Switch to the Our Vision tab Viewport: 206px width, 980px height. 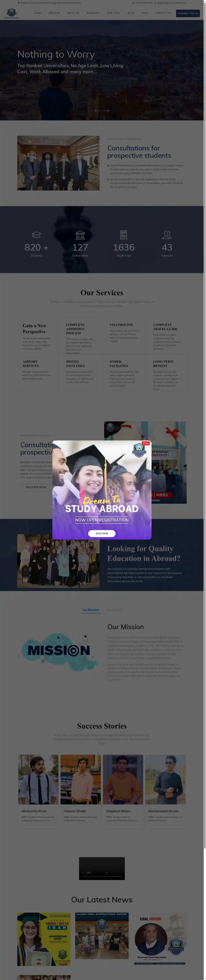(x=114, y=609)
